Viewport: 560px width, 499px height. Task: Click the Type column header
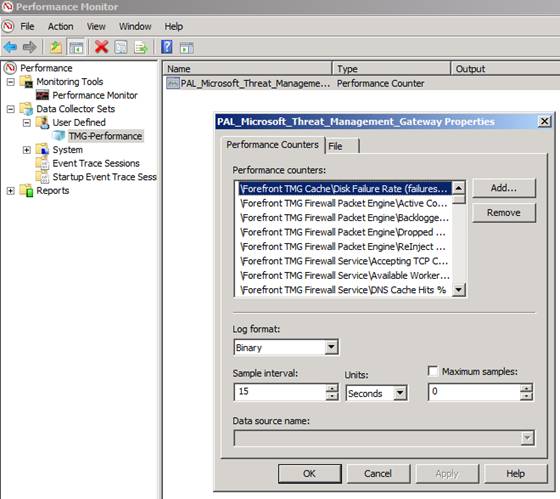click(391, 69)
